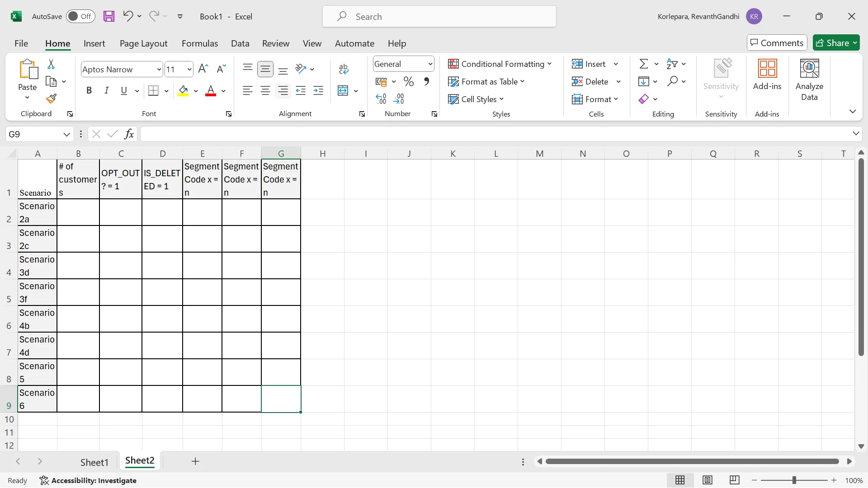
Task: Switch to the Sheet1 tab
Action: [94, 462]
